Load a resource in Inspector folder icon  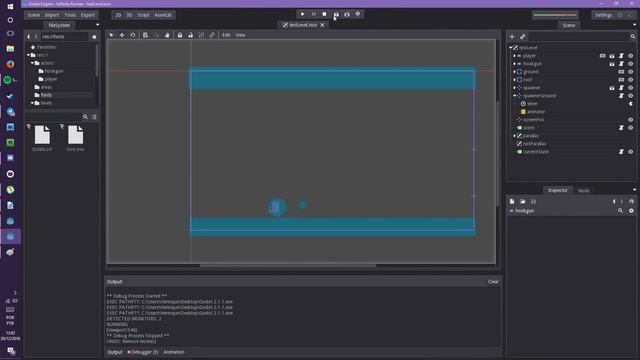522,201
